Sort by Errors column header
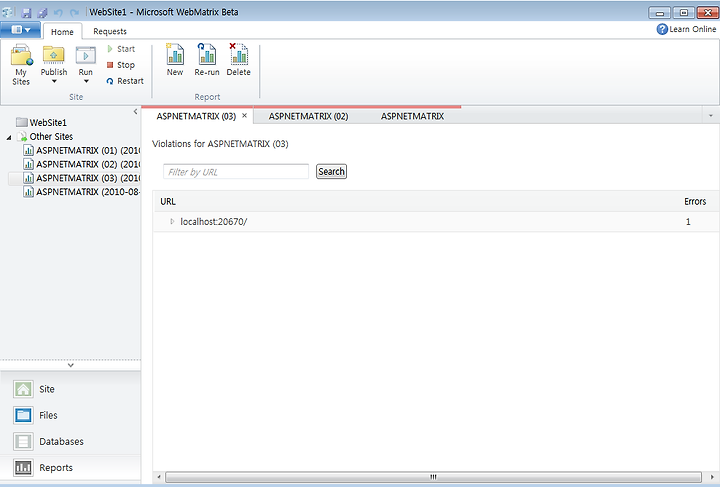The height and width of the screenshot is (487, 720). pyautogui.click(x=695, y=202)
